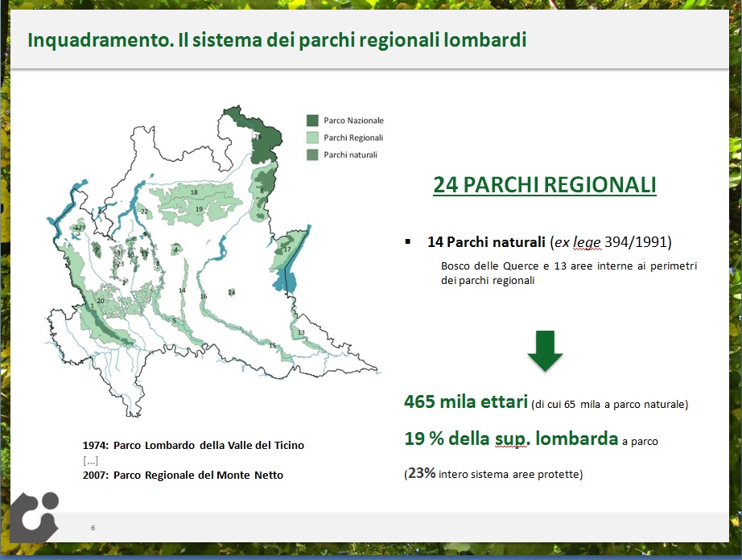Click the slide page number 6
This screenshot has height=560, width=742.
click(93, 528)
